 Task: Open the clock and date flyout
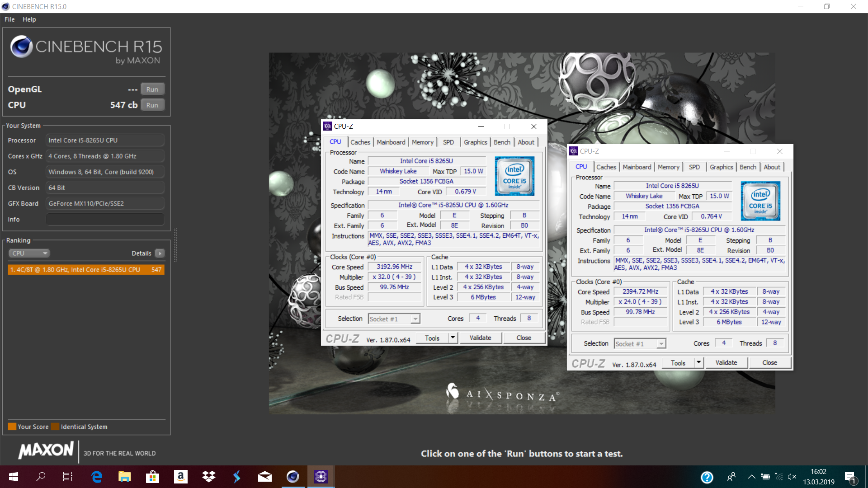818,477
